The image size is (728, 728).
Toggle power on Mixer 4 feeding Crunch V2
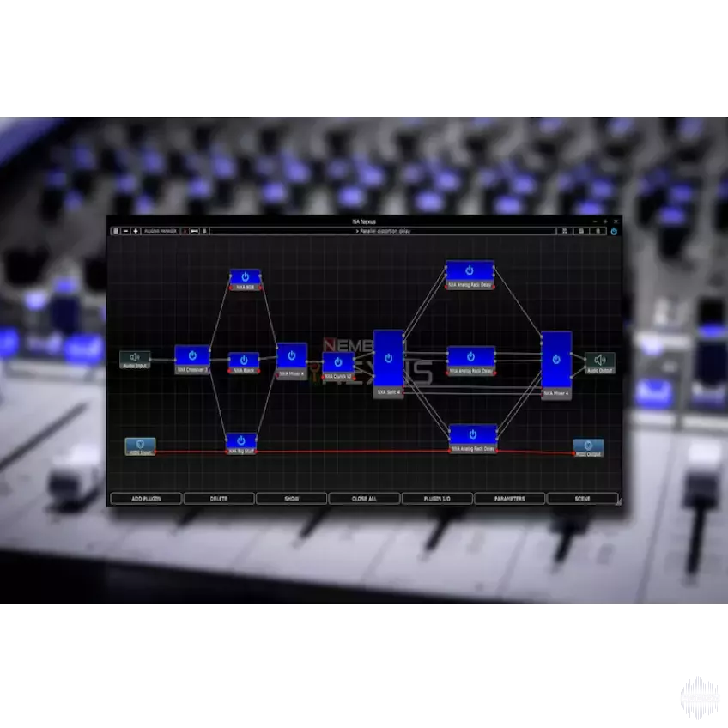[x=292, y=355]
